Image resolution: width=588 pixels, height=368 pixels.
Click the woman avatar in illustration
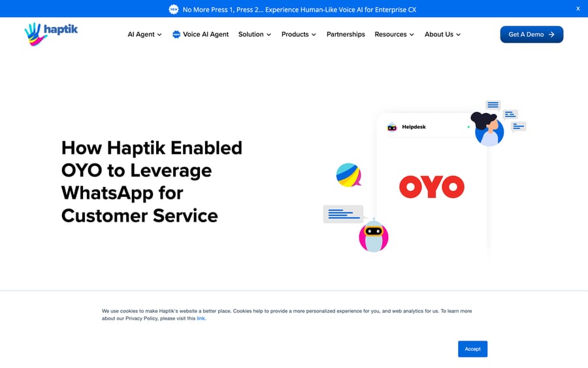point(488,129)
